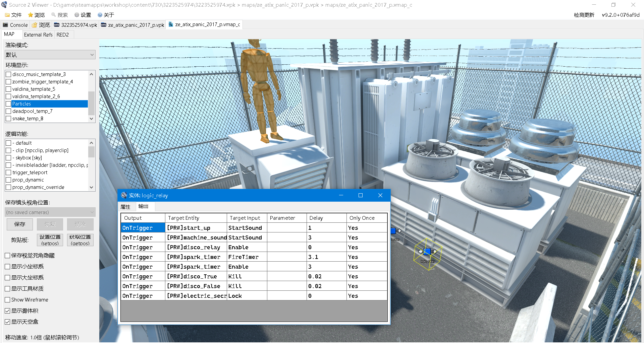Image resolution: width=644 pixels, height=343 pixels.
Task: Click the 环境显示 list scrollbar thumb
Action: (91, 103)
